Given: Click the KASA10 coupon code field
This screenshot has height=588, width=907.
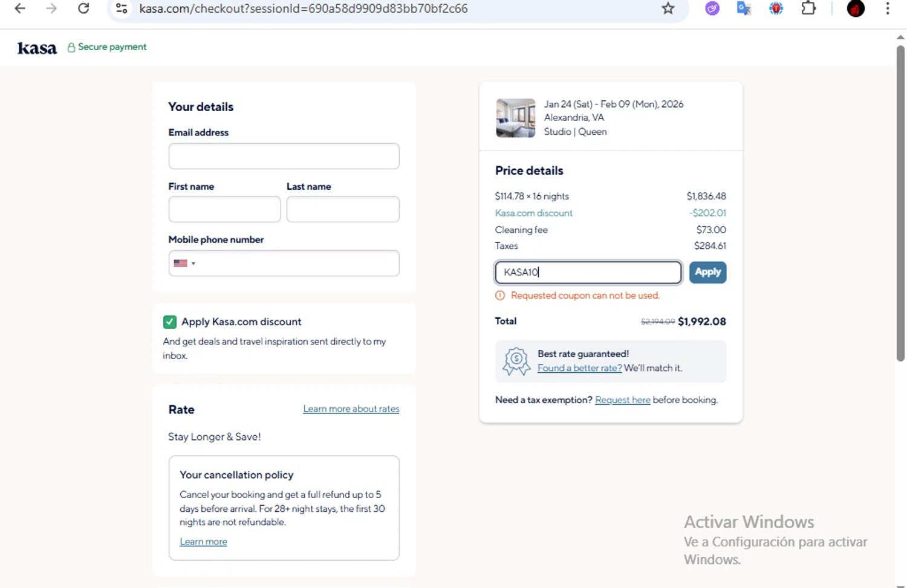Looking at the screenshot, I should click(588, 272).
